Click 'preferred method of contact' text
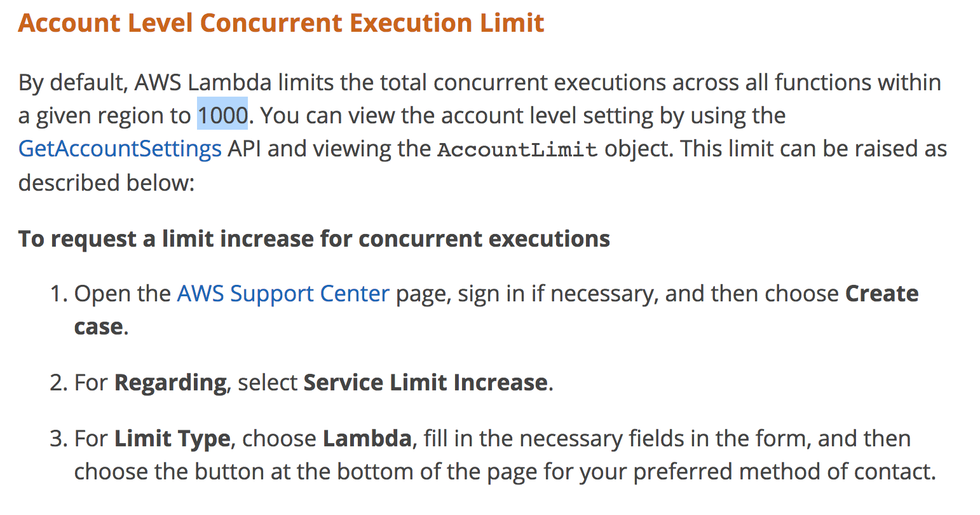Viewport: 980px width, 515px height. point(782,472)
